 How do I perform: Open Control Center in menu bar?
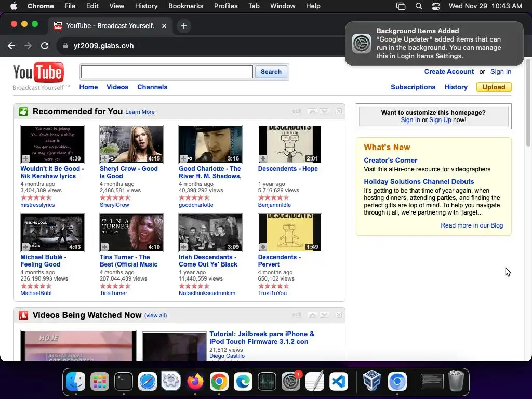click(436, 6)
